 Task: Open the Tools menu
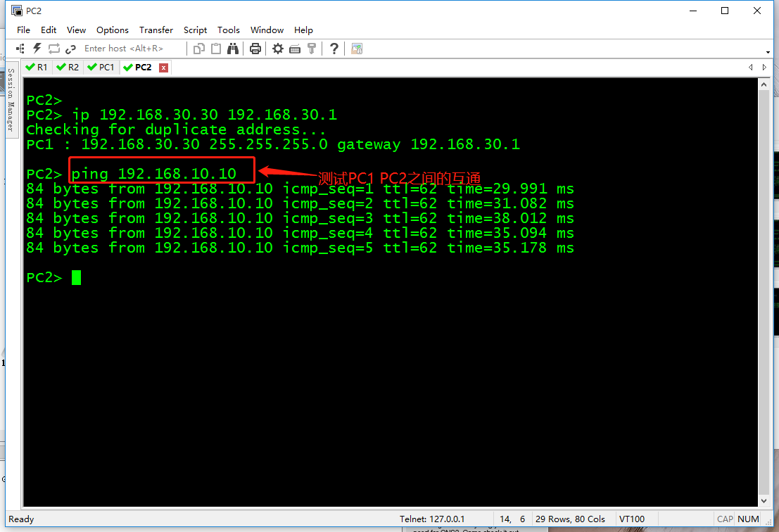point(229,30)
